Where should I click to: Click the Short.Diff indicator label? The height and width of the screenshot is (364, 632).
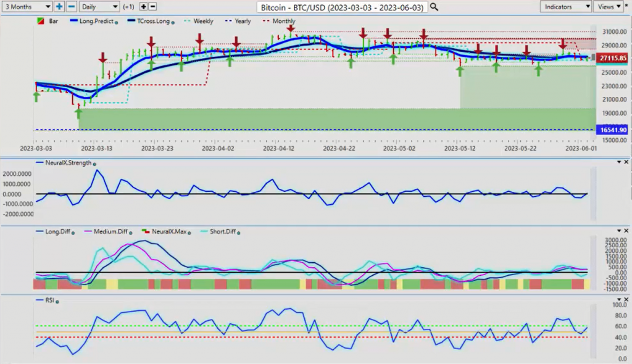tap(223, 231)
